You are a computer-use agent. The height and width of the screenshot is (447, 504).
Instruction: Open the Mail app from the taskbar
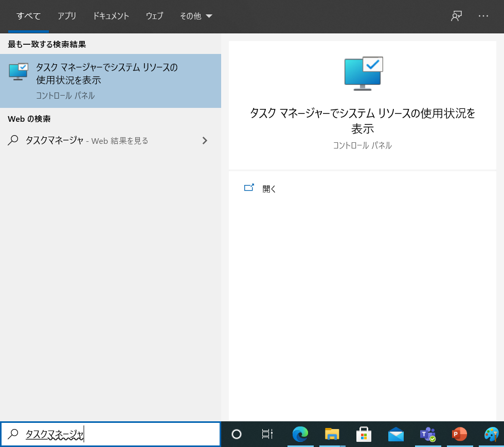pos(395,434)
